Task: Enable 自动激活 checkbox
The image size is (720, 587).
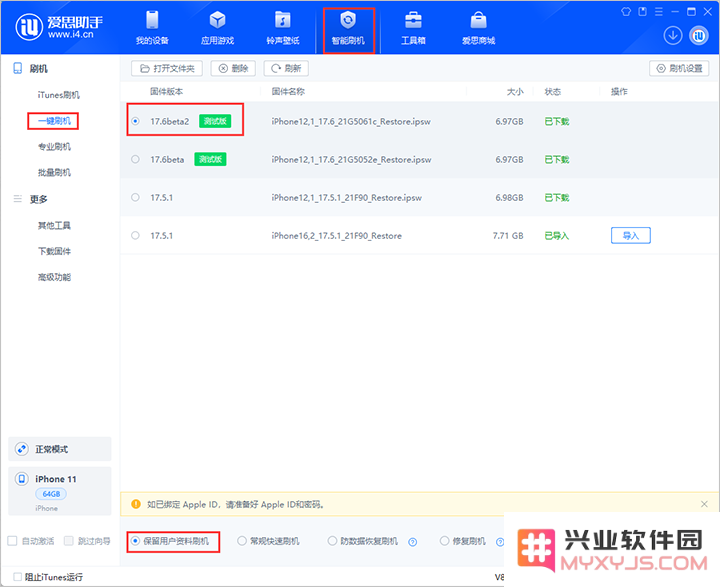Action: [x=12, y=541]
